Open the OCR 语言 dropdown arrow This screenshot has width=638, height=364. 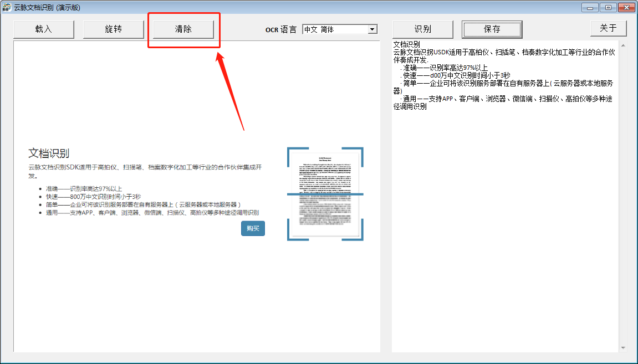tap(372, 29)
